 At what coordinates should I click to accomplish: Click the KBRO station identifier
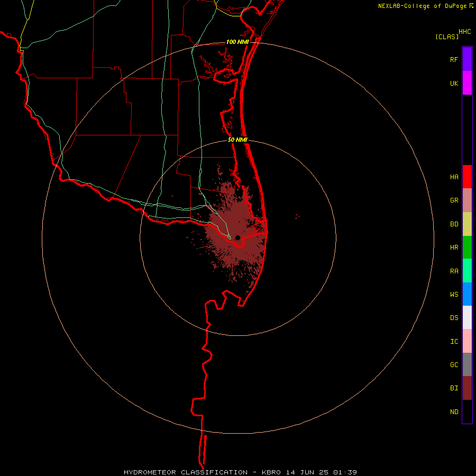(271, 472)
